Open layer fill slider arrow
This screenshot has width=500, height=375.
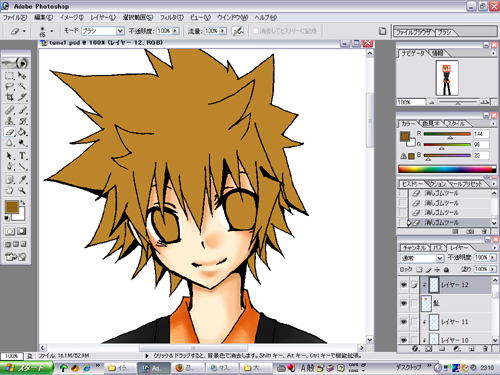tap(492, 269)
